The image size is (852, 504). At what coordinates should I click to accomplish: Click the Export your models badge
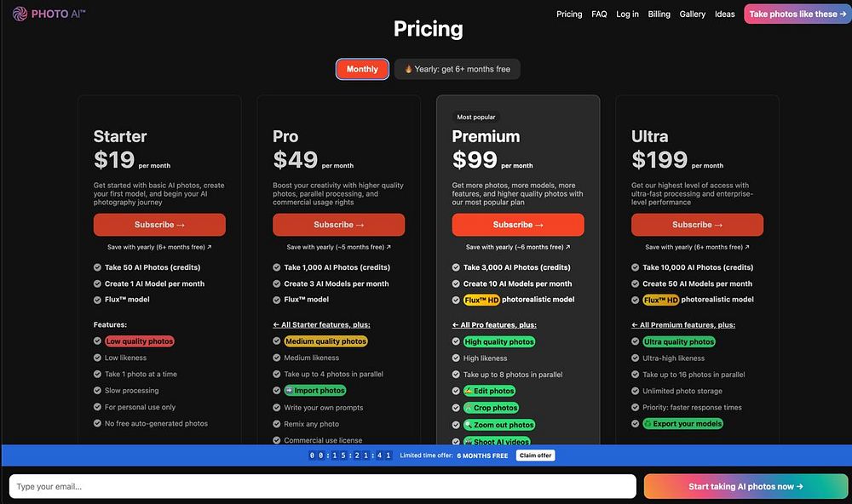[x=682, y=424]
